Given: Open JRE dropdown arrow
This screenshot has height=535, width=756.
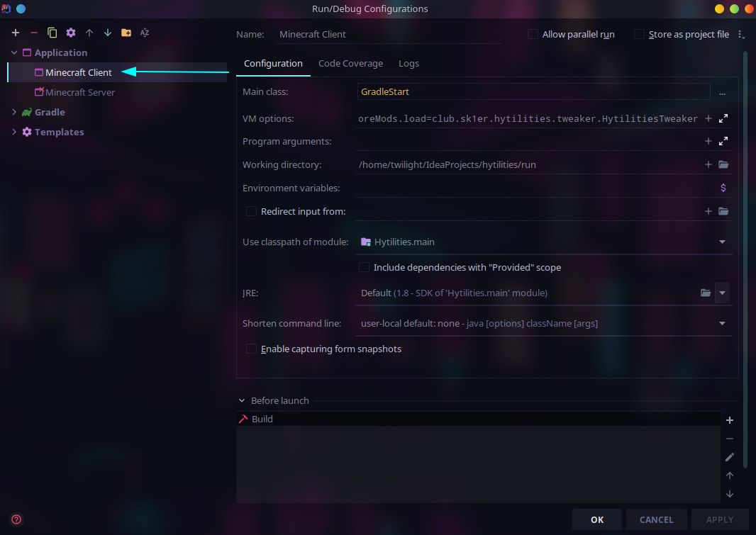Looking at the screenshot, I should point(722,293).
